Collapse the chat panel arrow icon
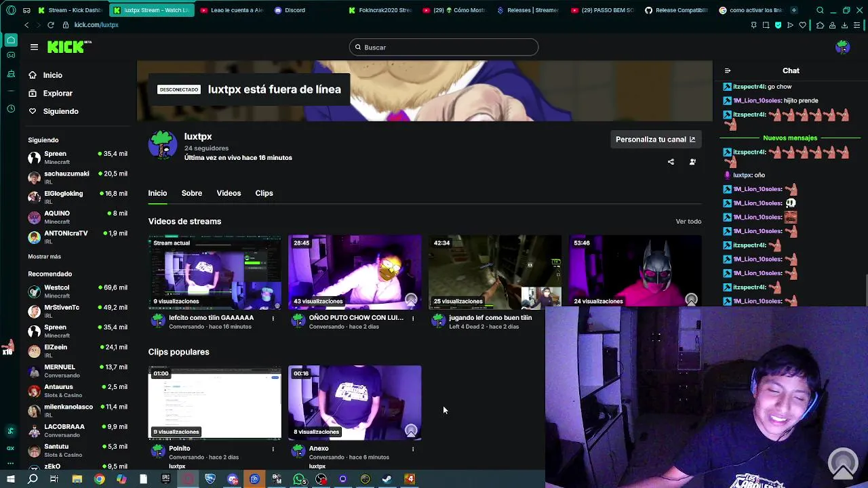Screen dimensions: 868x488 click(728, 70)
